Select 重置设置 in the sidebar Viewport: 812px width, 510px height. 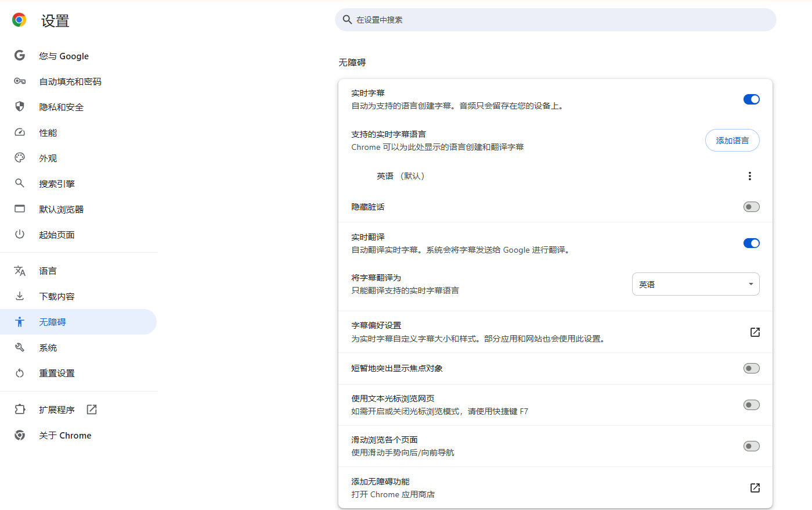tap(78, 373)
